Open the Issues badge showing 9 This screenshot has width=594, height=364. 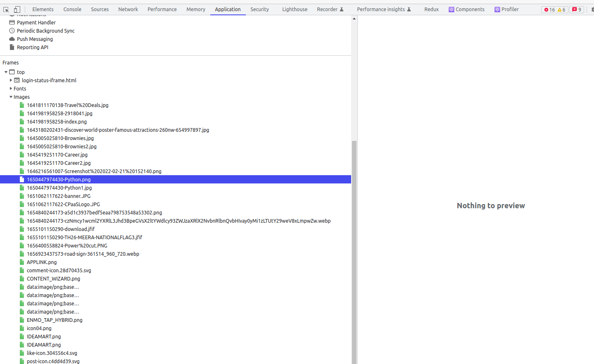pos(577,9)
